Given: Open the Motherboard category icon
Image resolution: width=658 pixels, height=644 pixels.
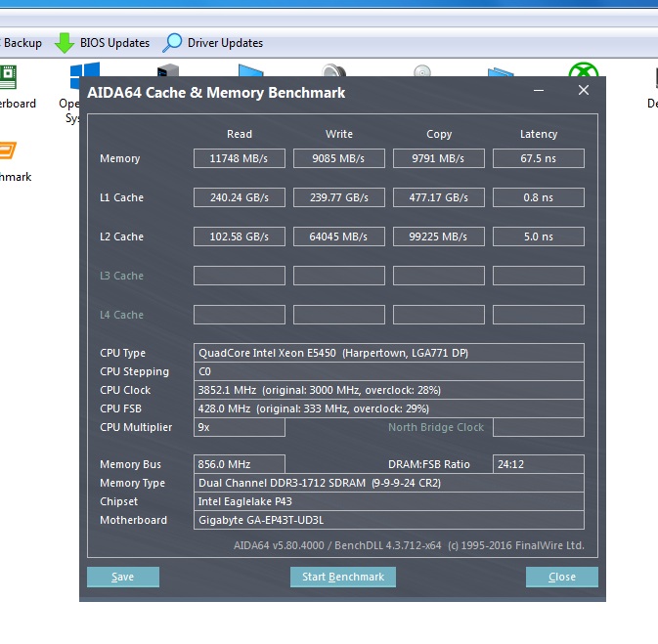Looking at the screenshot, I should point(9,77).
